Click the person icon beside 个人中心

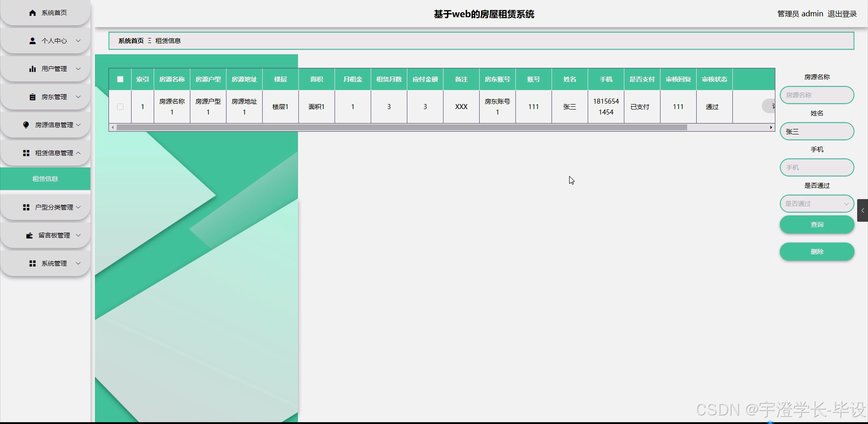pos(33,41)
